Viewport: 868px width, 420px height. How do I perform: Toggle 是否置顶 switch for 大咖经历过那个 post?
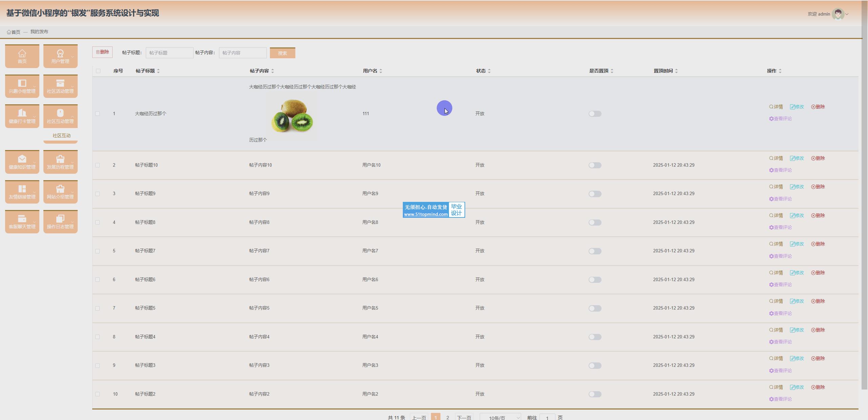(x=595, y=114)
